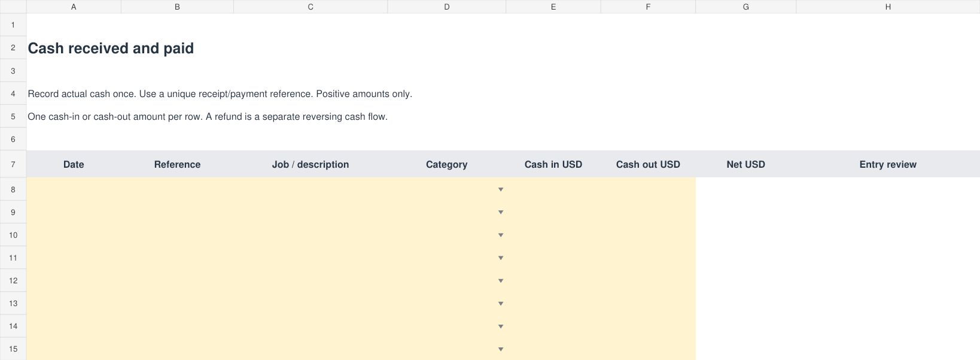Open Category dropdown arrow in row 12
The image size is (980, 360).
[501, 280]
